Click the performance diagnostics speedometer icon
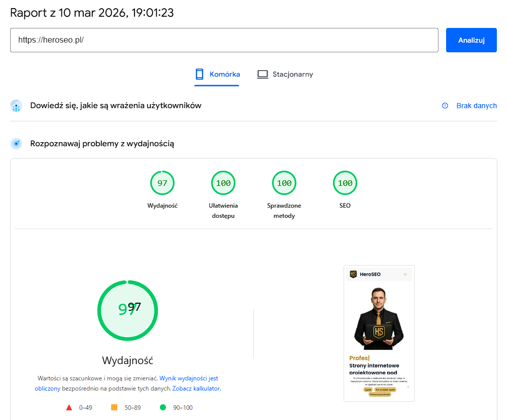The image size is (507, 420). tap(16, 143)
